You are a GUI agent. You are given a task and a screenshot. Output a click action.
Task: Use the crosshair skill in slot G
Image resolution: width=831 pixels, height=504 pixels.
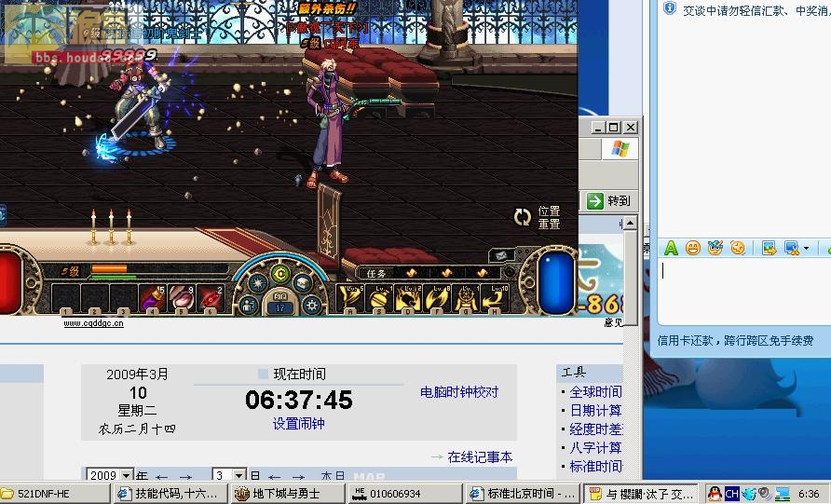point(466,298)
